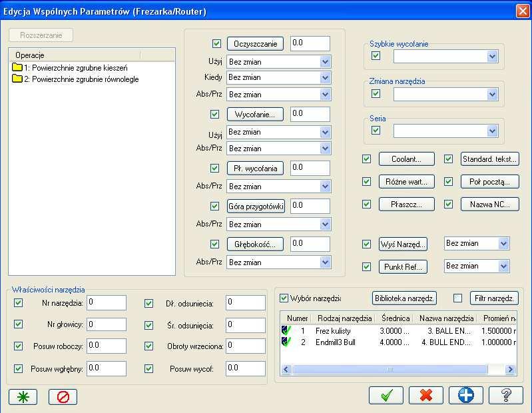Image resolution: width=532 pixels, height=413 pixels.
Task: Confirm with the green checkmark button
Action: pos(386,396)
